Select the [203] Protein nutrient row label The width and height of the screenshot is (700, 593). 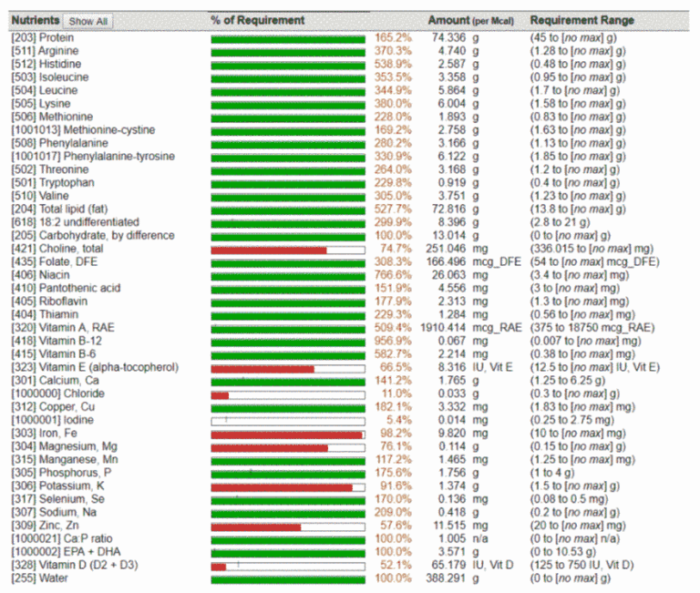[43, 38]
